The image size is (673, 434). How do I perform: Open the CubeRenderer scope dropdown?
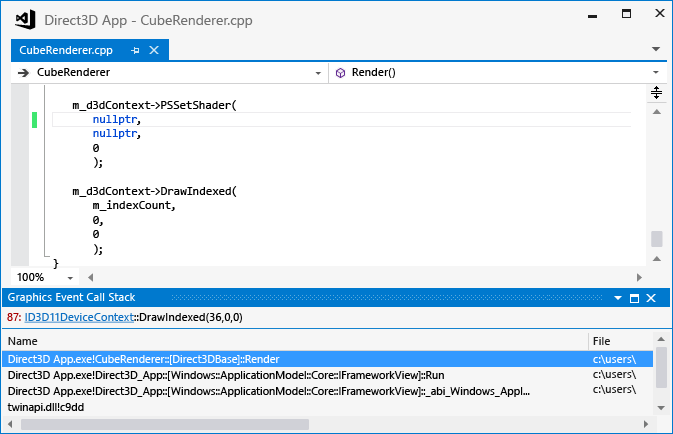click(318, 73)
